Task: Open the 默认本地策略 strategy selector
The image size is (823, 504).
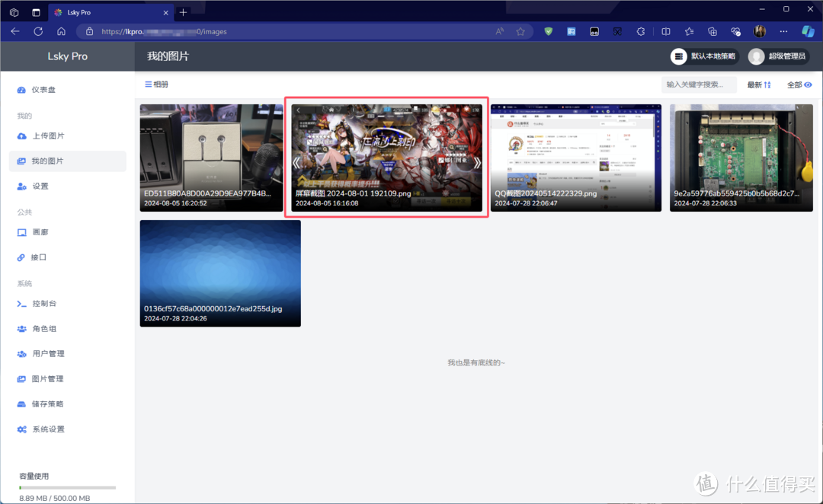Action: [703, 56]
